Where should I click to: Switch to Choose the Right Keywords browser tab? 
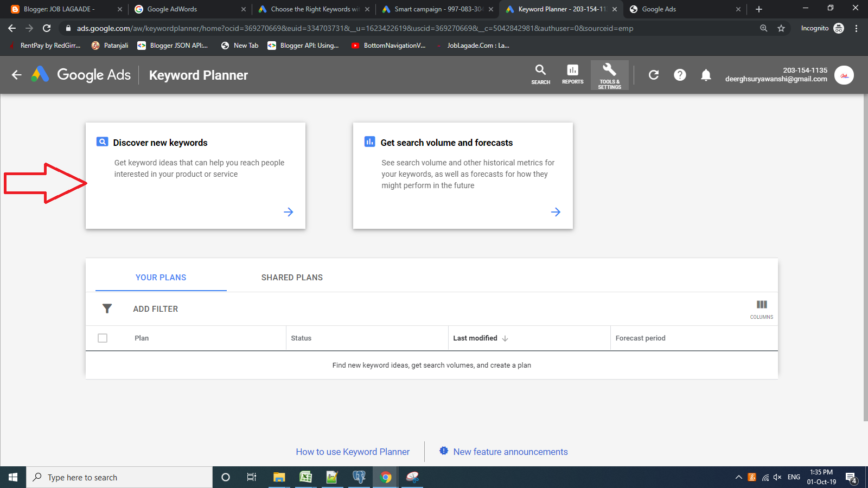point(312,9)
